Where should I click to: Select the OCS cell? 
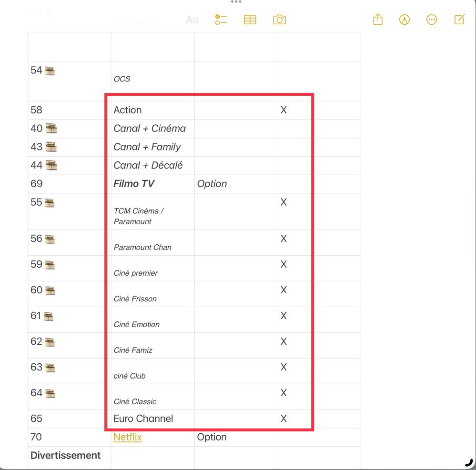click(152, 81)
